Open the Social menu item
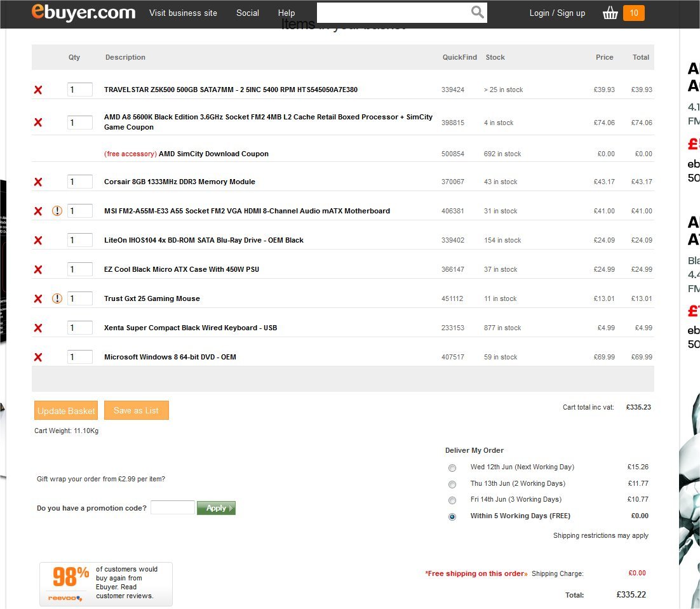The width and height of the screenshot is (700, 609). pos(247,13)
